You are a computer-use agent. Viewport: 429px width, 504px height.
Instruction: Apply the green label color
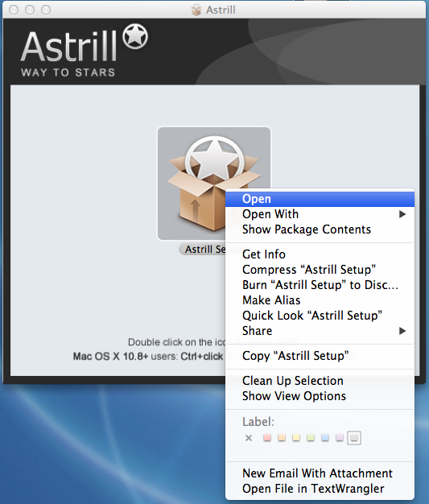point(311,438)
